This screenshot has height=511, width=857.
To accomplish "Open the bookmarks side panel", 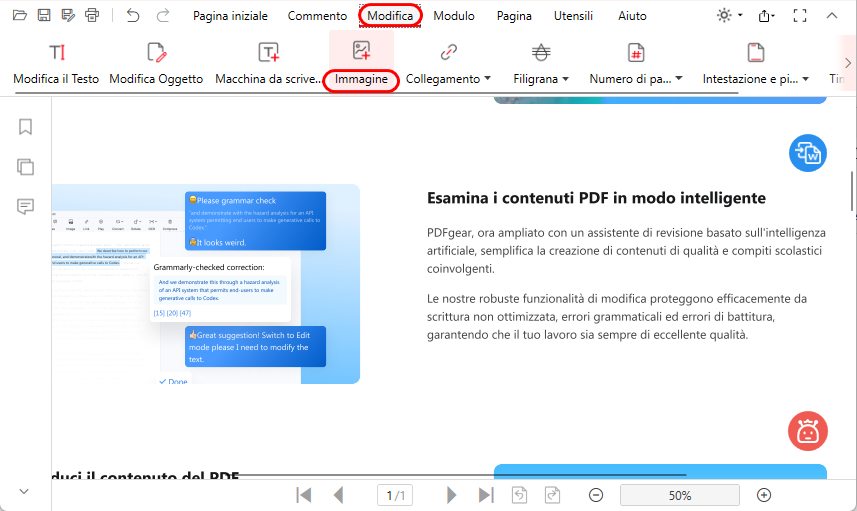I will (x=25, y=127).
